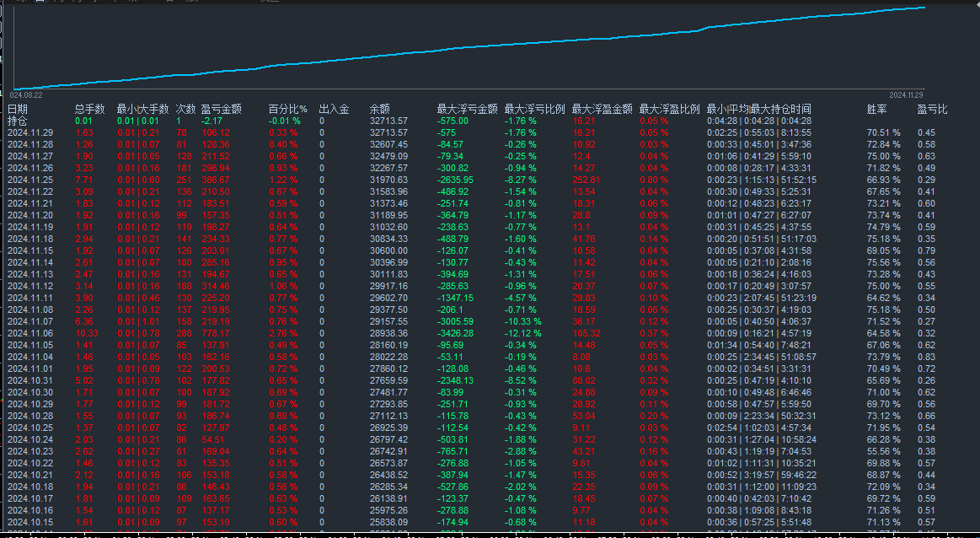Select the 2024.10.23 date cell

tap(30, 451)
